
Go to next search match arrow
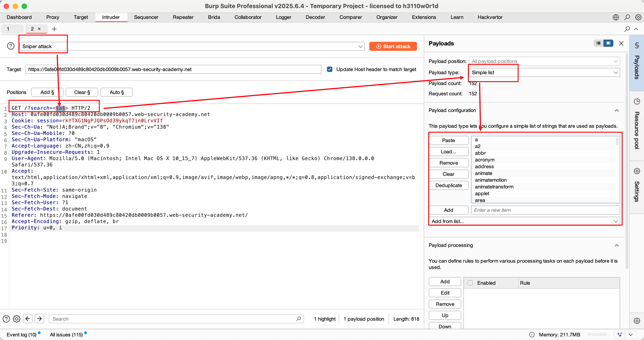tap(39, 319)
